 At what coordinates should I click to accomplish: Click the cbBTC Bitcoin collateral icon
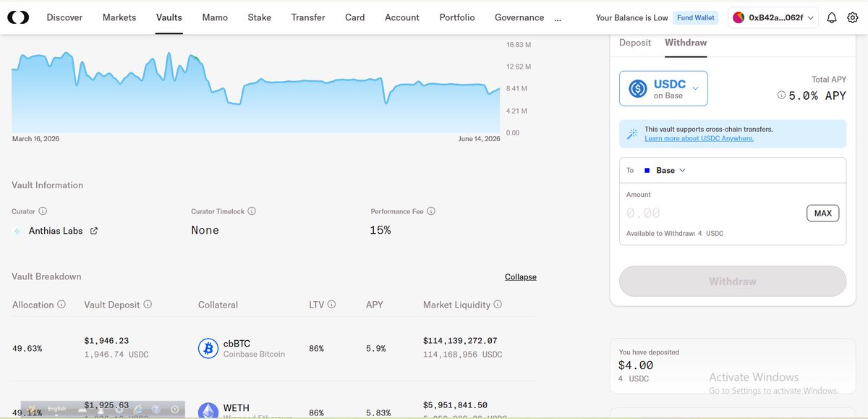pos(208,349)
